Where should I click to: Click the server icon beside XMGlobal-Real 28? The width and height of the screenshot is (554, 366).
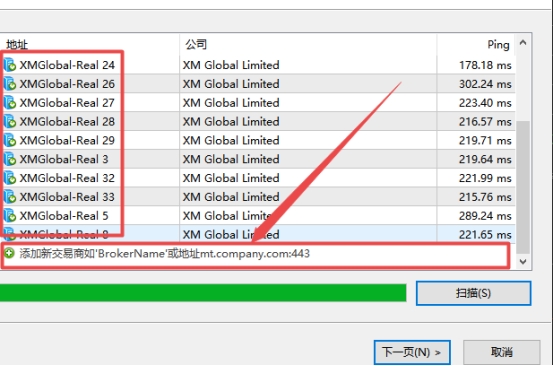click(x=10, y=122)
